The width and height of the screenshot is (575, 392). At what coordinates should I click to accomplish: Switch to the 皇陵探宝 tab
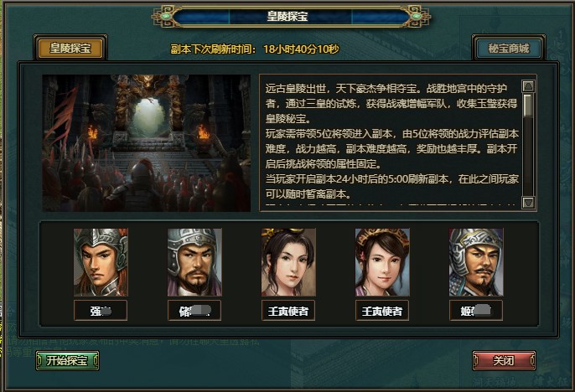pos(70,48)
